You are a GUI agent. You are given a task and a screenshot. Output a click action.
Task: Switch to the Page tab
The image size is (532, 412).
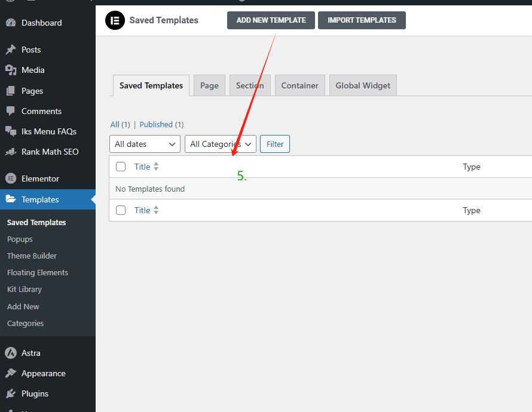pos(209,85)
